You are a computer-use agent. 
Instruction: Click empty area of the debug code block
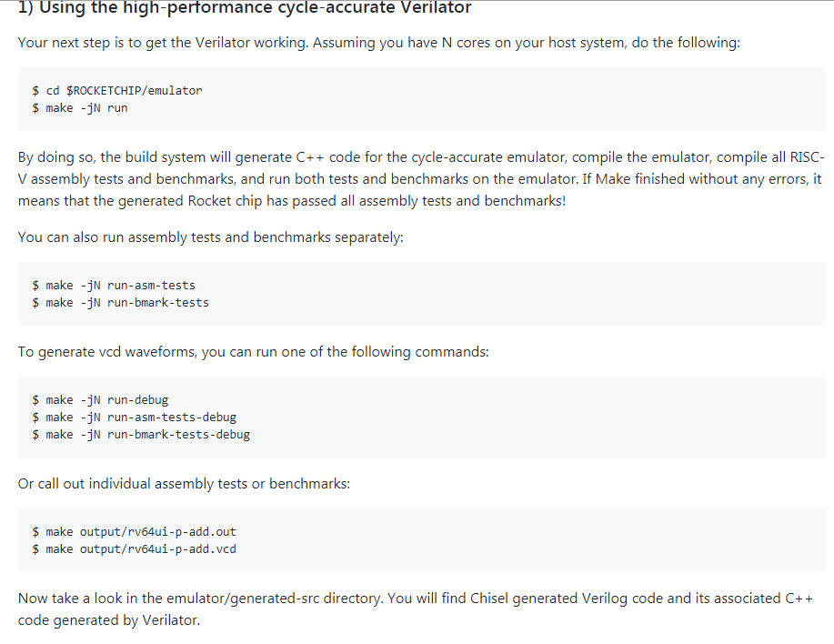pyautogui.click(x=532, y=418)
